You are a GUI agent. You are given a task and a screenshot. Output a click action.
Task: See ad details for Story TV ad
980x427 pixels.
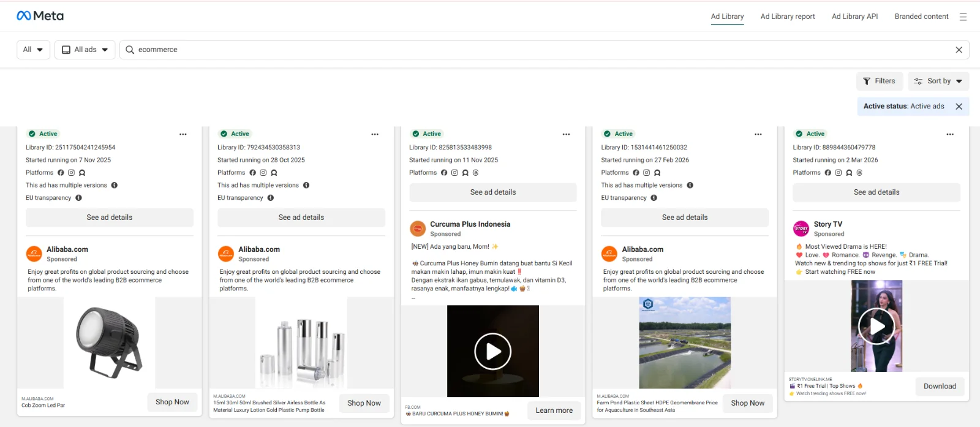click(876, 192)
